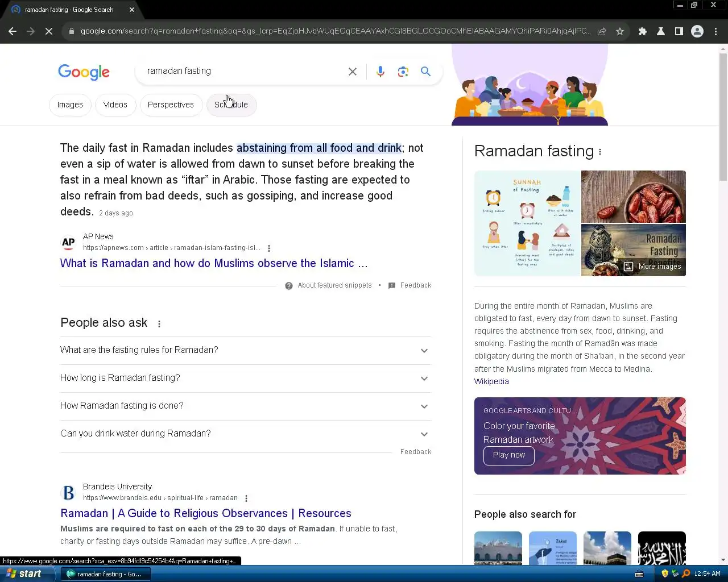Expand 'Can you drink water during Ramadan?'
728x582 pixels.
coord(246,434)
